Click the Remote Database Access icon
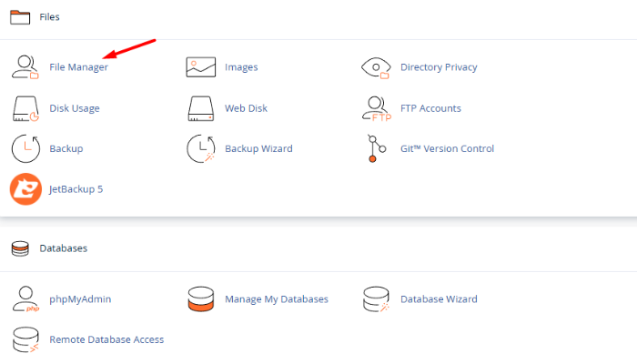The image size is (637, 364). coord(25,339)
